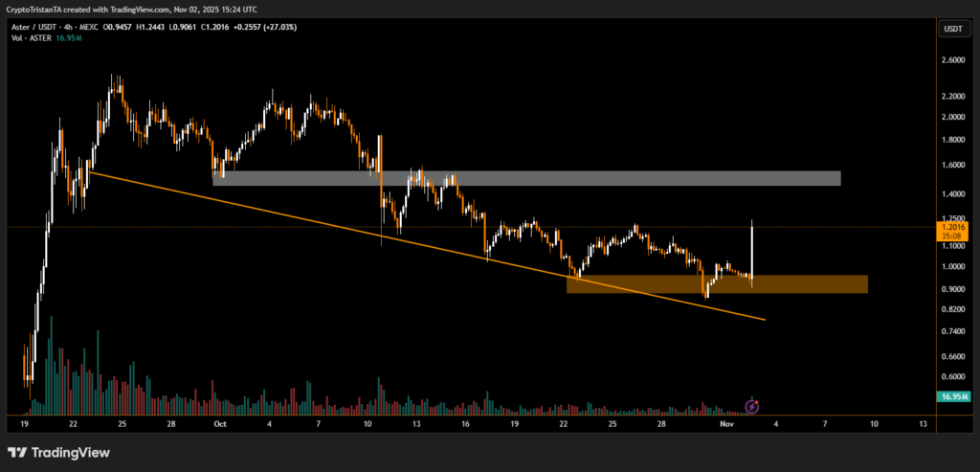Click the 0.6000 level on price axis
The width and height of the screenshot is (980, 472).
click(953, 376)
